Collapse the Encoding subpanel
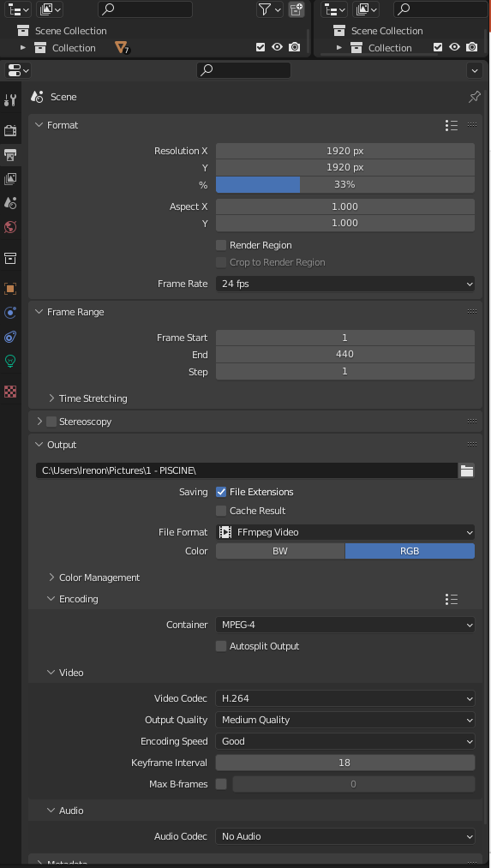 (x=51, y=599)
